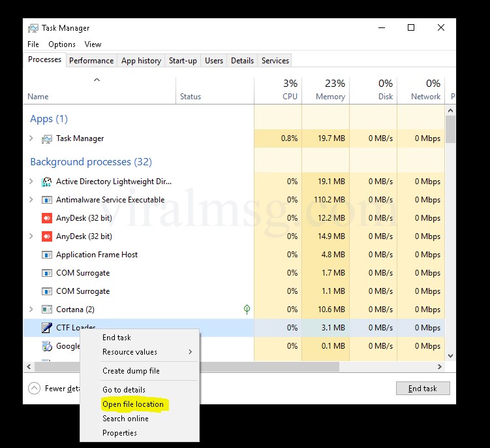490x448 pixels.
Task: Expand the Cortana (2) row
Action: (x=31, y=309)
